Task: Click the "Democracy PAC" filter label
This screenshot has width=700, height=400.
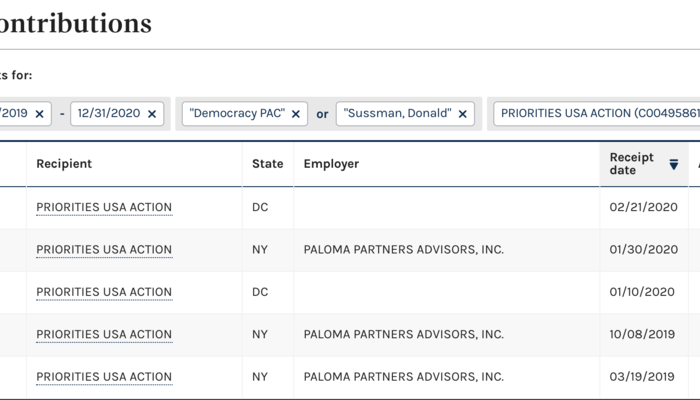Action: pyautogui.click(x=236, y=114)
